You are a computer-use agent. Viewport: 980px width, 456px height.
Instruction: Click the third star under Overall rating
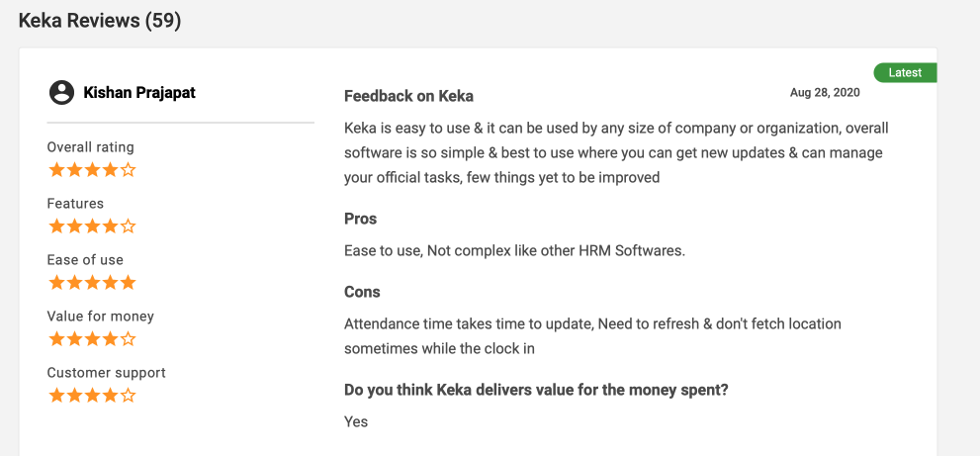pos(92,170)
